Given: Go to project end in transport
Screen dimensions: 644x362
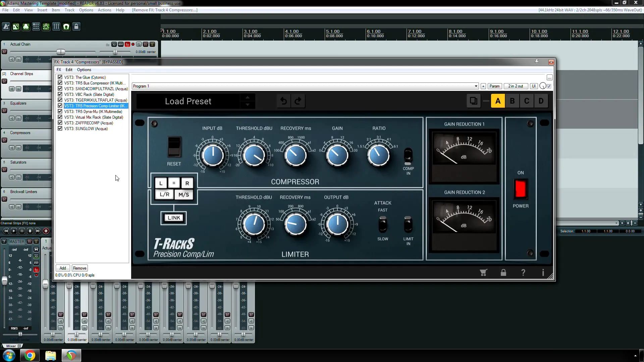Looking at the screenshot, I should click(38, 231).
